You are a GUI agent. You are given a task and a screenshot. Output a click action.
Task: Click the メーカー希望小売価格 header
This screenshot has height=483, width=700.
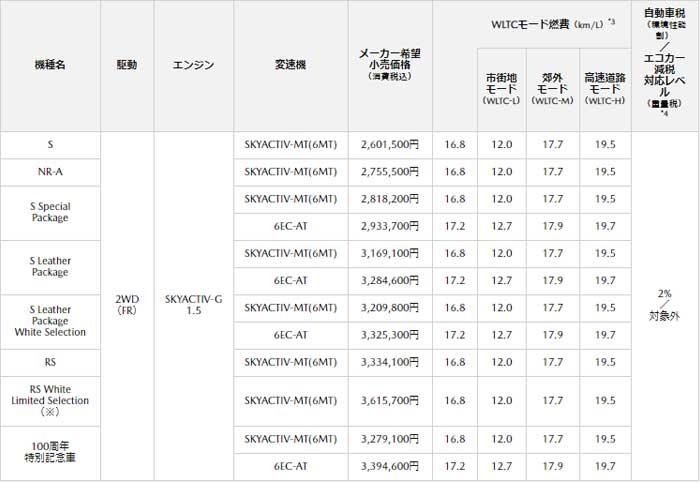pyautogui.click(x=390, y=65)
